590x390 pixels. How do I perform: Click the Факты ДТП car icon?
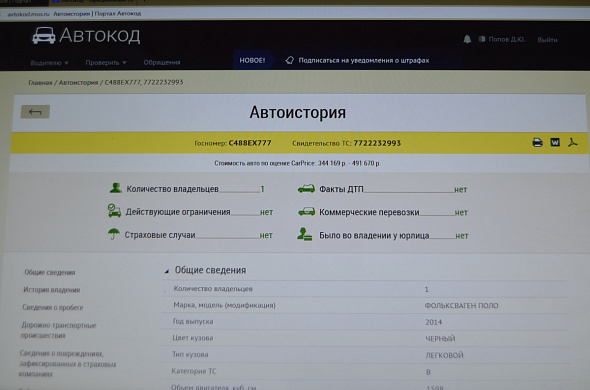coord(306,189)
